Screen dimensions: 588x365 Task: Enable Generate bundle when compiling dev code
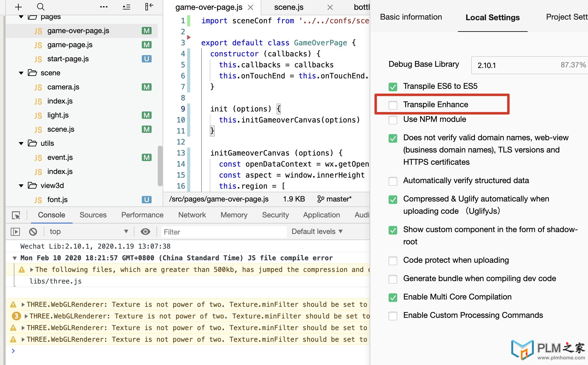click(x=393, y=279)
